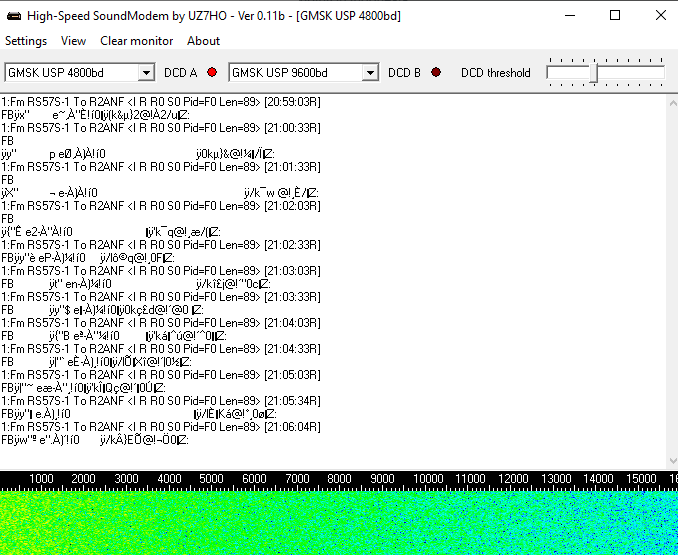Click the DCD B label
The image size is (678, 555).
pyautogui.click(x=404, y=73)
